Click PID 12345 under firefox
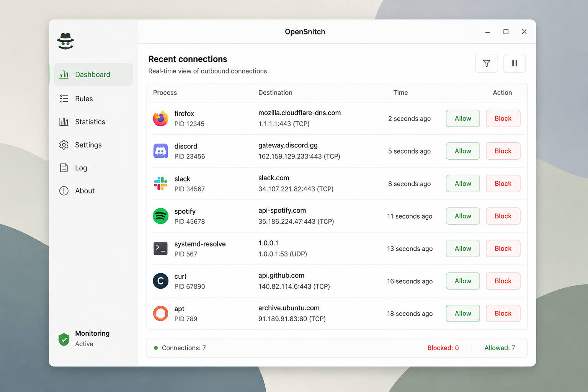The image size is (588, 392). (189, 124)
